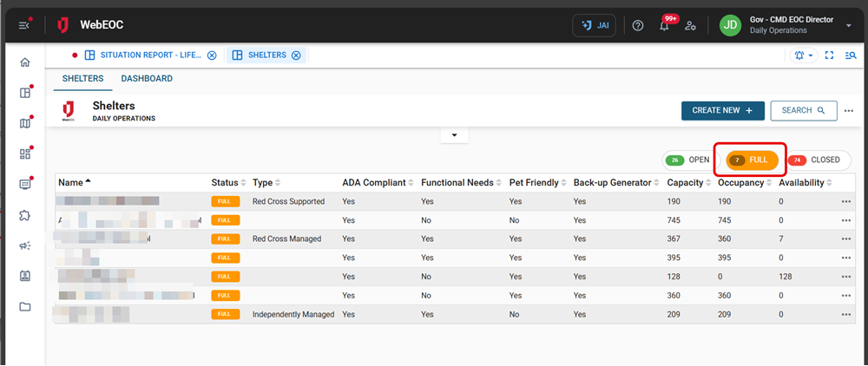Toggle the CLOSED status filter
Image resolution: width=868 pixels, height=366 pixels.
point(818,160)
